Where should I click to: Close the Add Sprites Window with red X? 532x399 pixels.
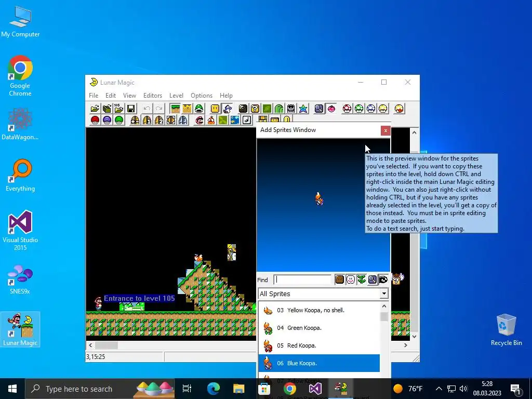(385, 130)
